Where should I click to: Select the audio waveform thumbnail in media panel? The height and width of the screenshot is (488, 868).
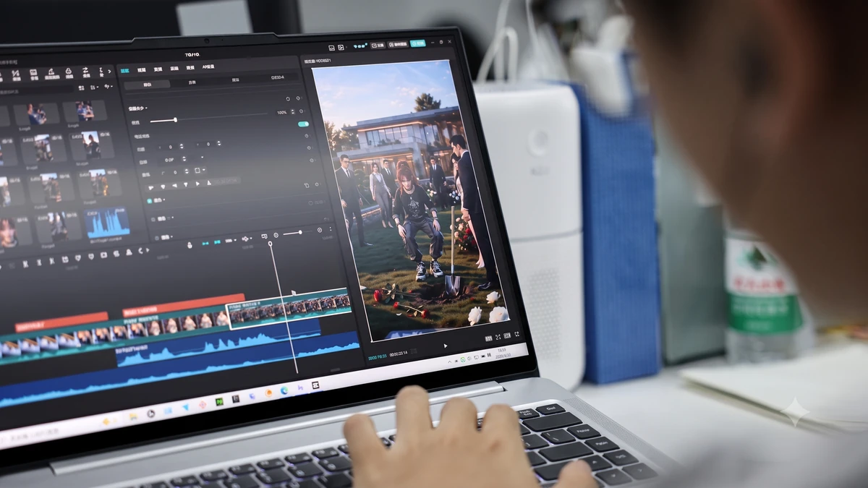pos(109,223)
